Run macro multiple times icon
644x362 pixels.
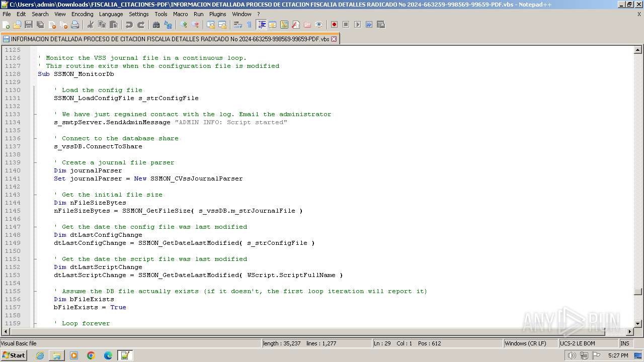coord(369,25)
